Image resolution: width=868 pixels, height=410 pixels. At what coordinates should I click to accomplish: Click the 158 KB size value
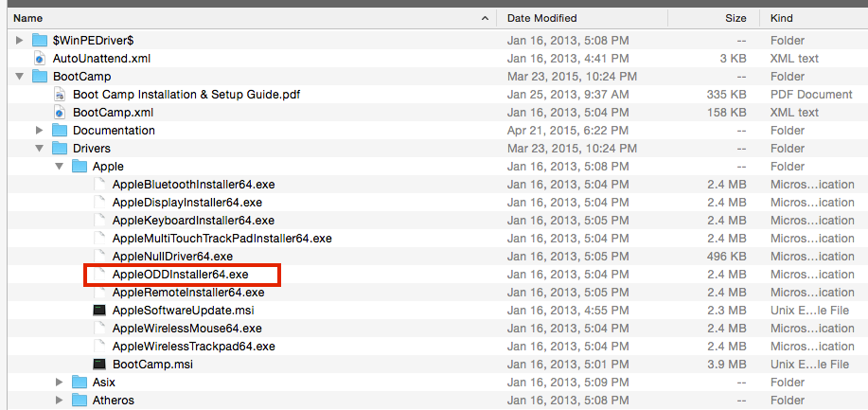(x=726, y=113)
